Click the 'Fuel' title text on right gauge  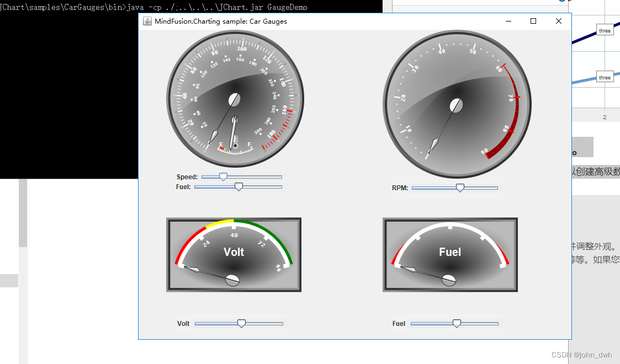pos(450,252)
